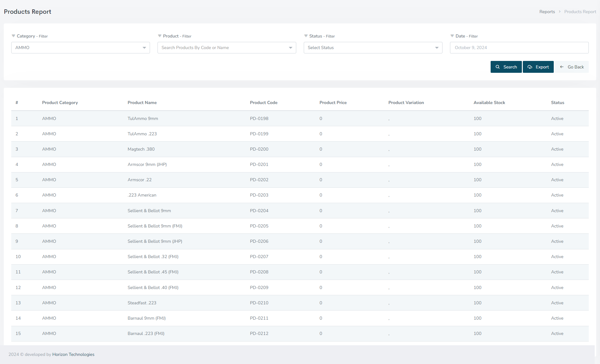Open the AMMO category dropdown

[x=81, y=47]
